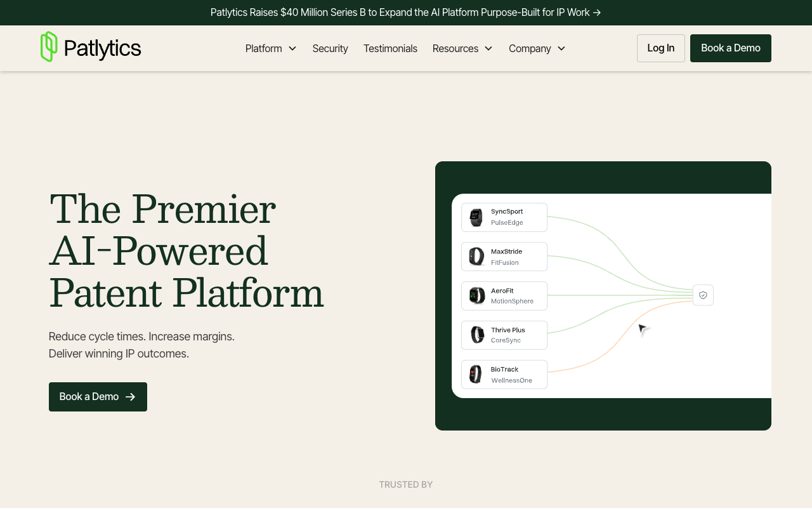Click the "PulseEdge" label

(x=507, y=223)
